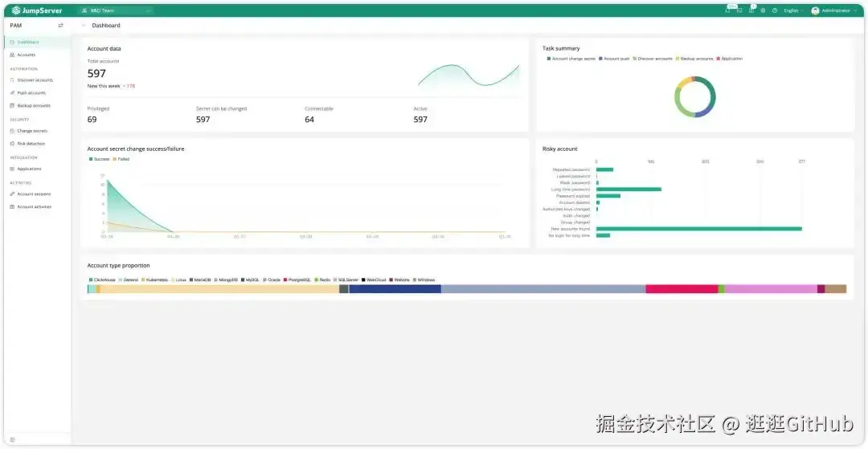The height and width of the screenshot is (449, 868).
Task: Click the Connectable count 64
Action: click(x=309, y=120)
